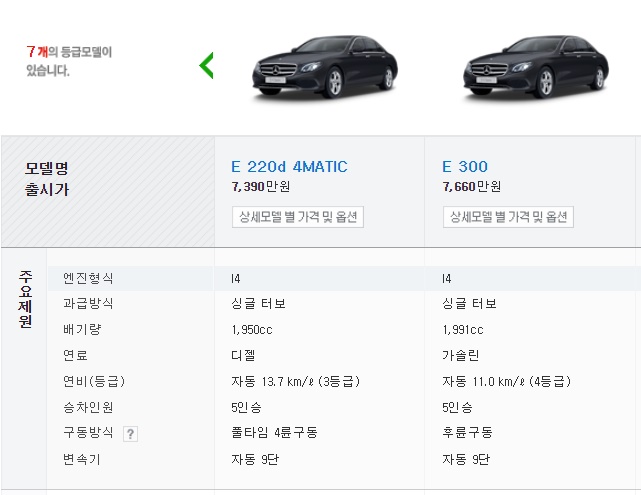This screenshot has height=495, width=641.
Task: Select the 배기량 row label
Action: [x=82, y=329]
